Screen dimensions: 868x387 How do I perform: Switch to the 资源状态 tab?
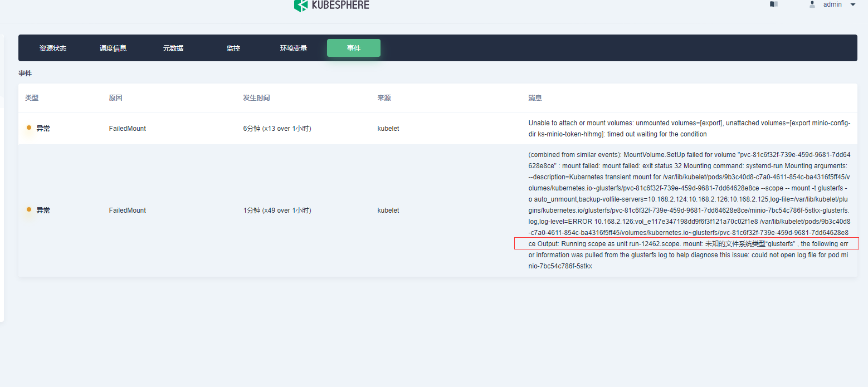coord(53,48)
